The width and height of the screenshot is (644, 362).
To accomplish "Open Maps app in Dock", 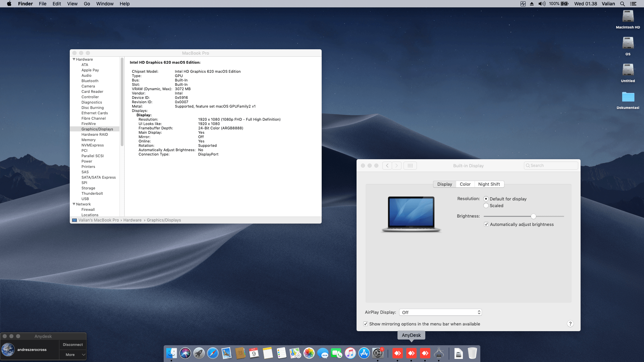I will click(295, 353).
